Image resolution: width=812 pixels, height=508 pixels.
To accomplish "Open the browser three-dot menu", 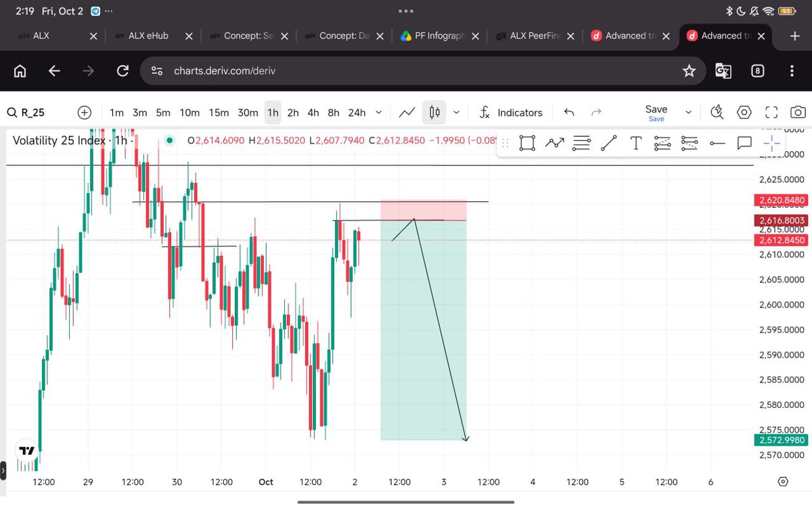I will tap(792, 70).
